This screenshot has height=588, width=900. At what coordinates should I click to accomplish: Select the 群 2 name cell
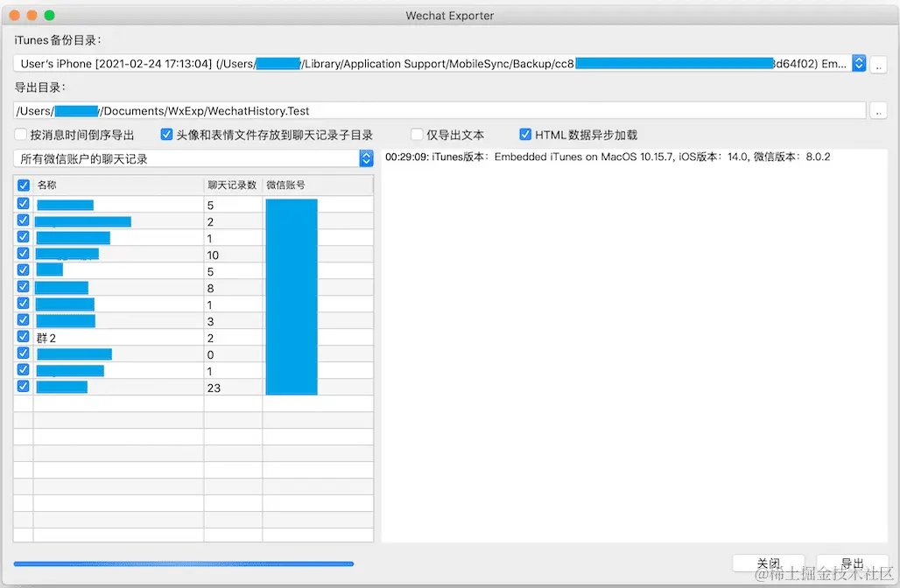tap(119, 338)
